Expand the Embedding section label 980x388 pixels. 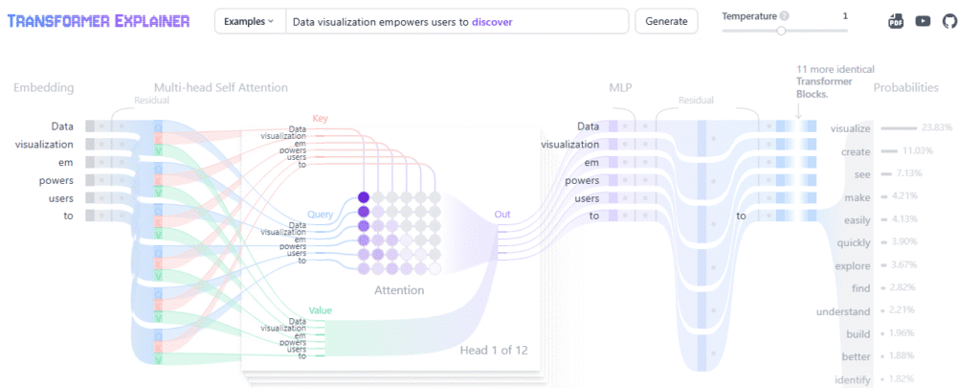click(44, 87)
